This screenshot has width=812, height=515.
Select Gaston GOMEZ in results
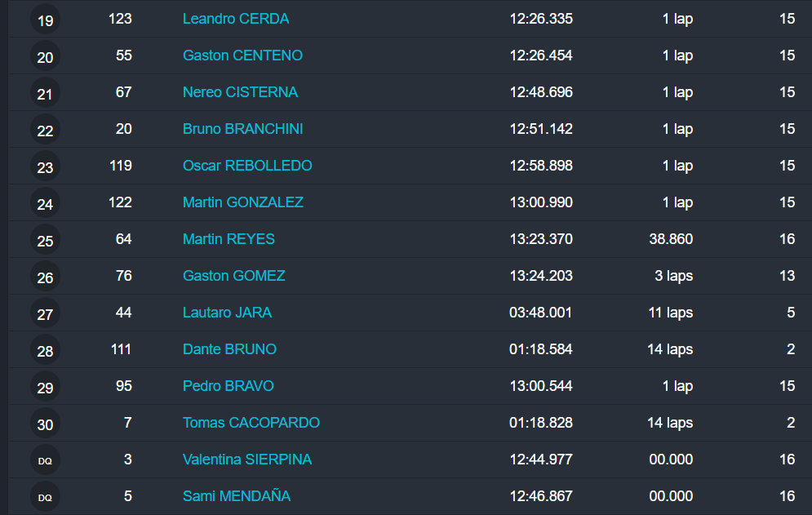coord(233,276)
